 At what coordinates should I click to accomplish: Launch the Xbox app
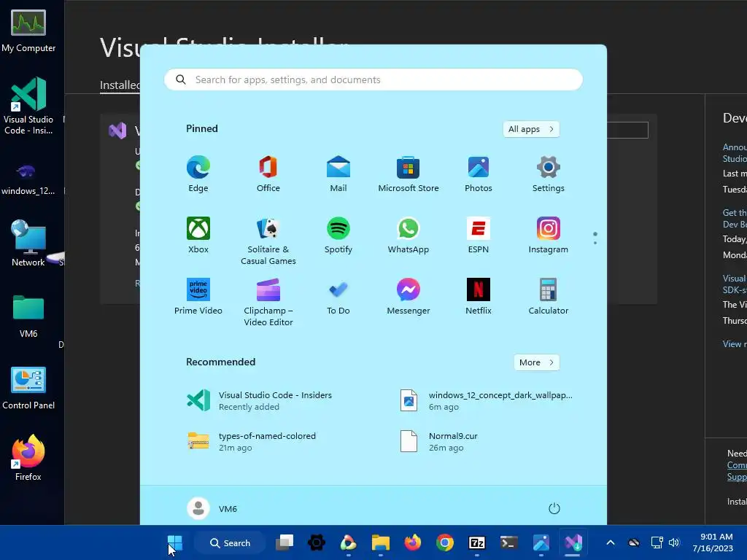click(x=198, y=236)
